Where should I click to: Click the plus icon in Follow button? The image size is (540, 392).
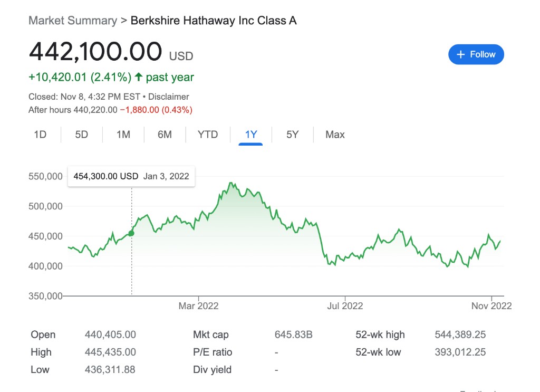[460, 54]
